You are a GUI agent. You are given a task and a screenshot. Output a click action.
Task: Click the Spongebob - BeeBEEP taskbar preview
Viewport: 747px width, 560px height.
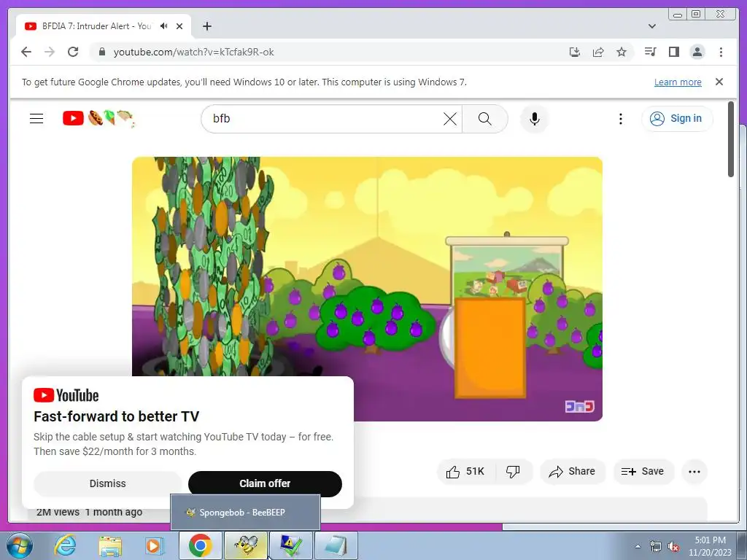click(x=245, y=513)
